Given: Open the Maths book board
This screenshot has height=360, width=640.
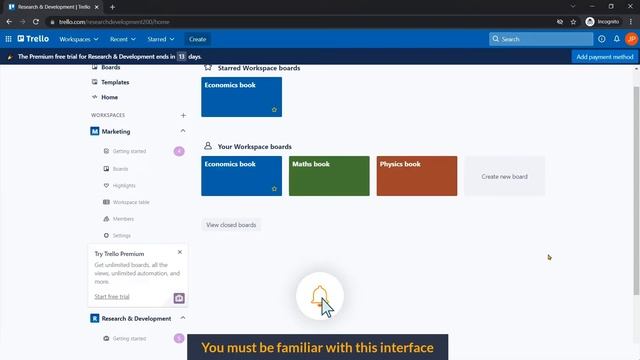Looking at the screenshot, I should (329, 176).
